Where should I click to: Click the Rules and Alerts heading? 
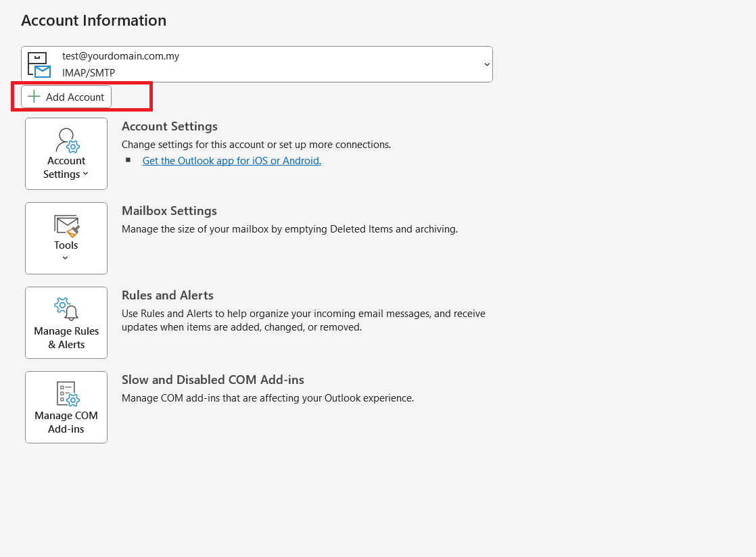tap(167, 295)
